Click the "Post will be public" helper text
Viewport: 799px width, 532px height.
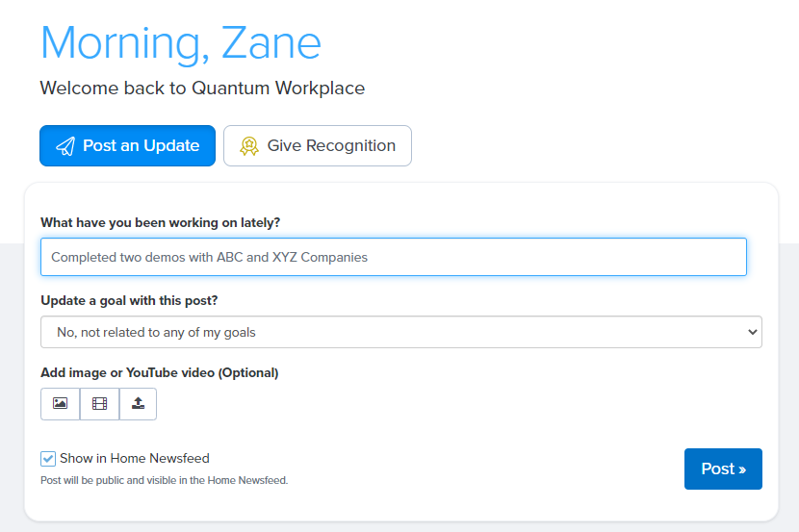tap(164, 480)
